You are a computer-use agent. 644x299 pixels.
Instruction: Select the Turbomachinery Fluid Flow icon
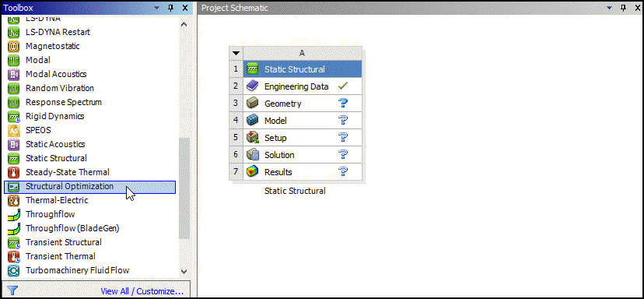click(13, 271)
